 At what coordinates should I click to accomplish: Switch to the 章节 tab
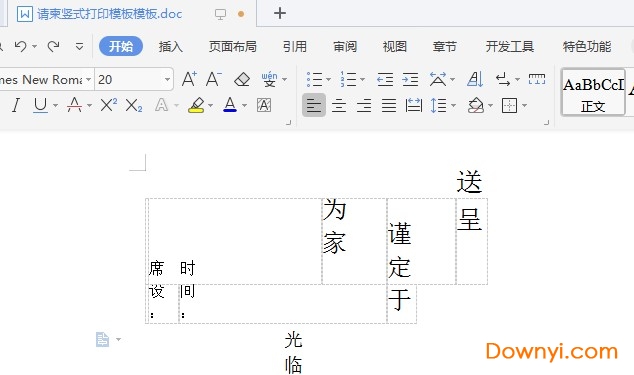click(444, 47)
